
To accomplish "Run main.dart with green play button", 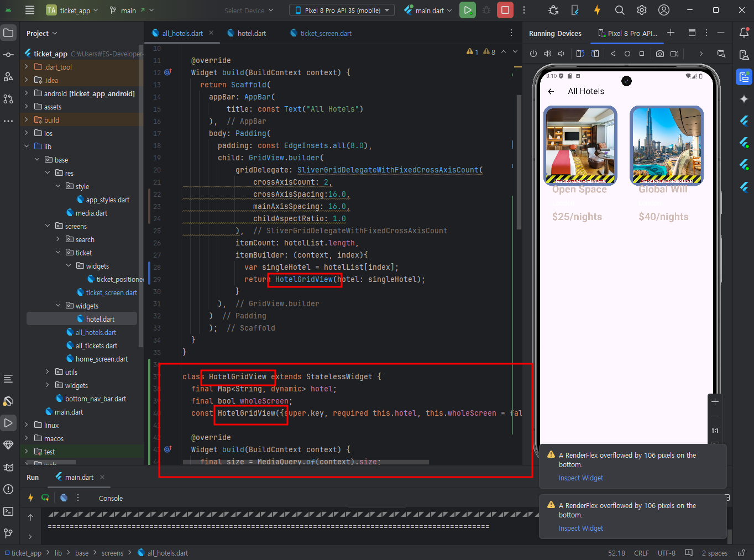I will click(x=468, y=10).
